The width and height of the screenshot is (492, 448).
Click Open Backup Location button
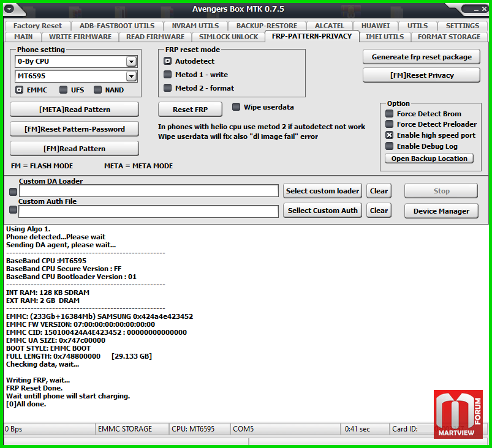(429, 159)
